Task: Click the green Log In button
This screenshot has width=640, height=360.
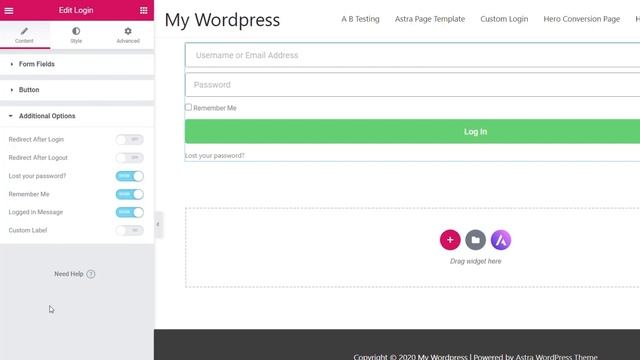Action: point(412,131)
